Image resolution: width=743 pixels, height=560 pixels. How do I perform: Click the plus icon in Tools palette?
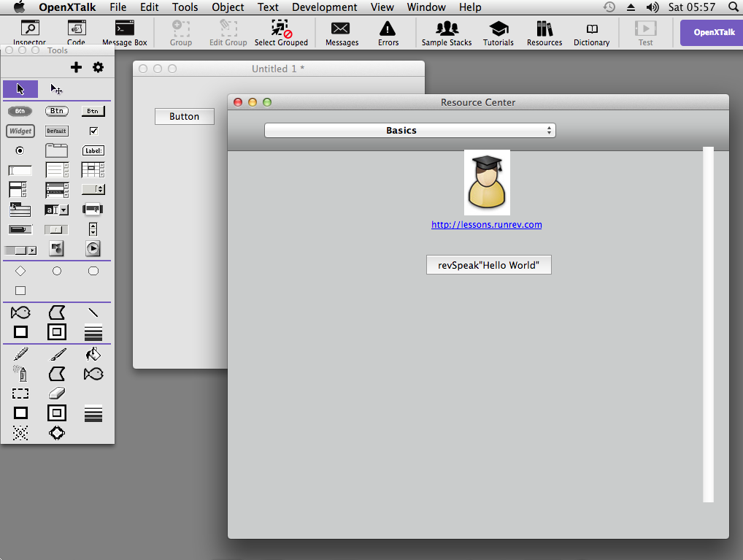click(x=76, y=67)
